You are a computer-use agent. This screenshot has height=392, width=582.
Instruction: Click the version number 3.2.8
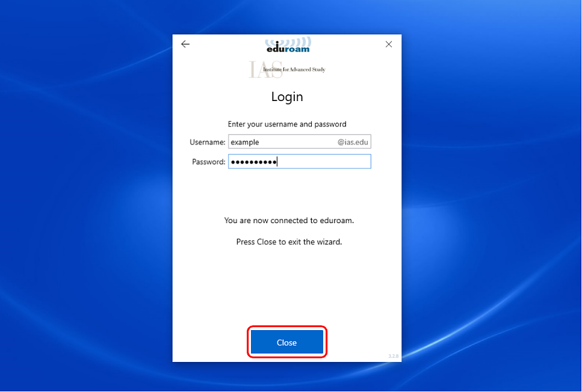click(x=393, y=357)
